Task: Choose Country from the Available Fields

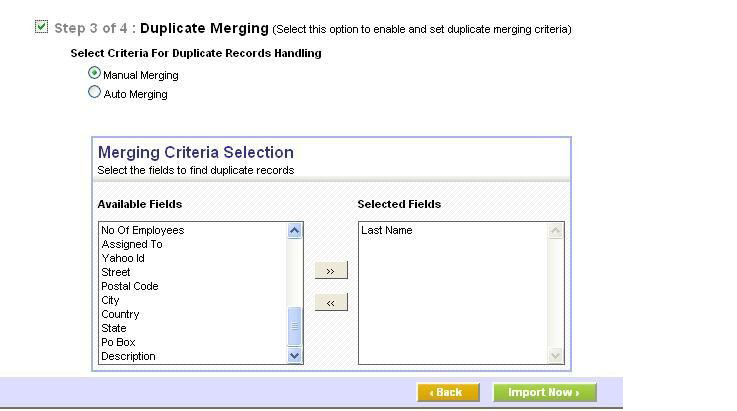Action: pyautogui.click(x=120, y=314)
